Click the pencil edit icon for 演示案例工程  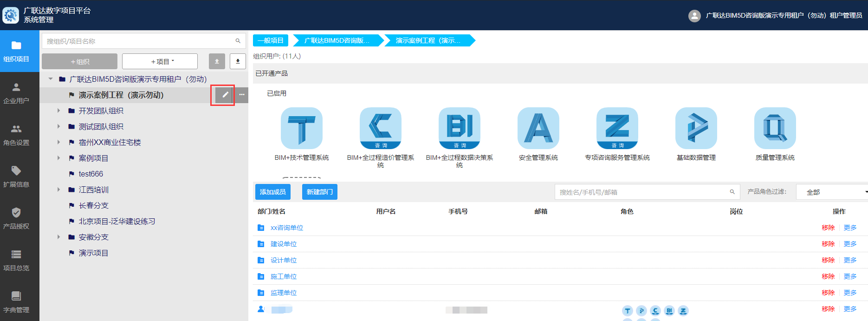tap(225, 95)
